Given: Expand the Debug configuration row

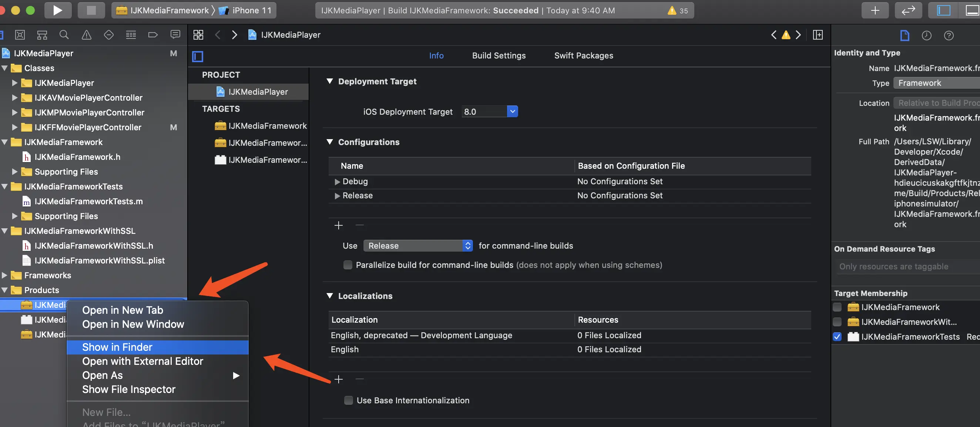Looking at the screenshot, I should pyautogui.click(x=337, y=182).
